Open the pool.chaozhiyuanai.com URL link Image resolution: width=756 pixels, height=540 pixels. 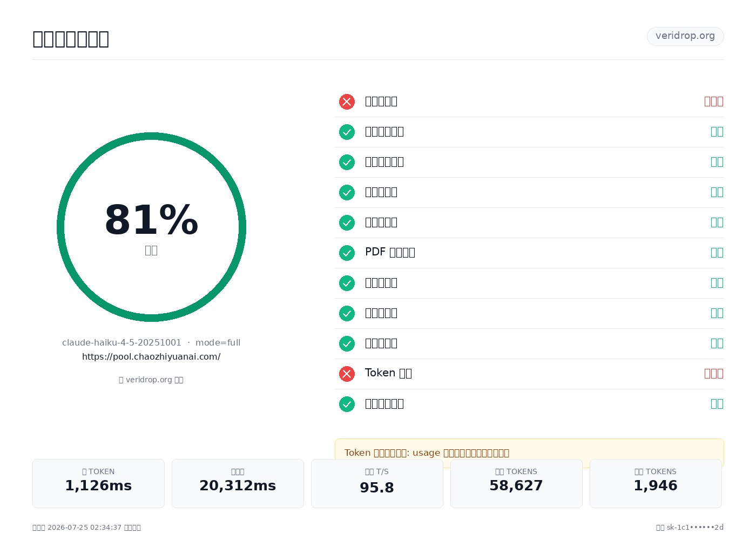151,356
